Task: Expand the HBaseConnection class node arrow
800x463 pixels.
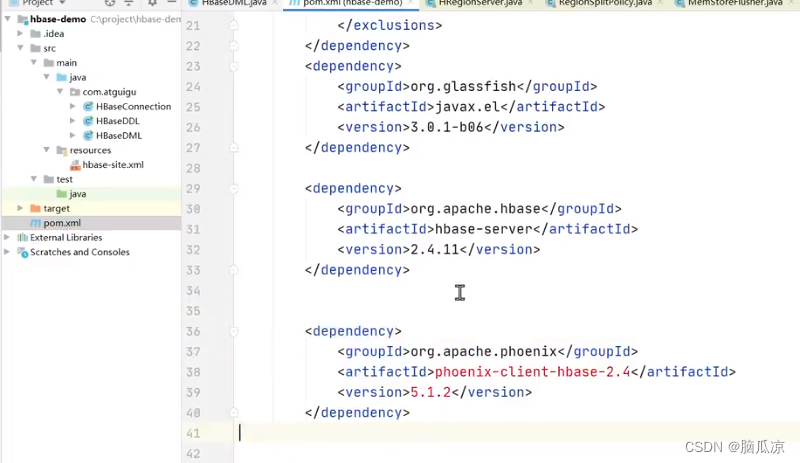Action: [x=73, y=106]
